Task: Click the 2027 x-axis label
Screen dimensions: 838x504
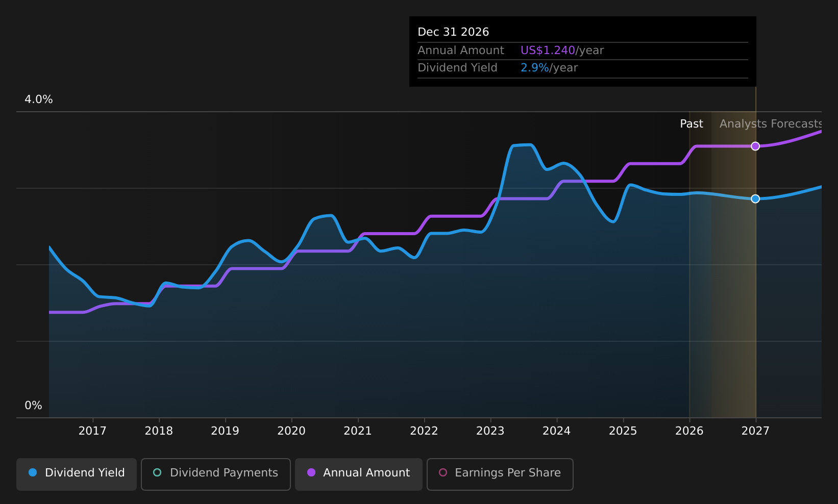Action: (755, 431)
